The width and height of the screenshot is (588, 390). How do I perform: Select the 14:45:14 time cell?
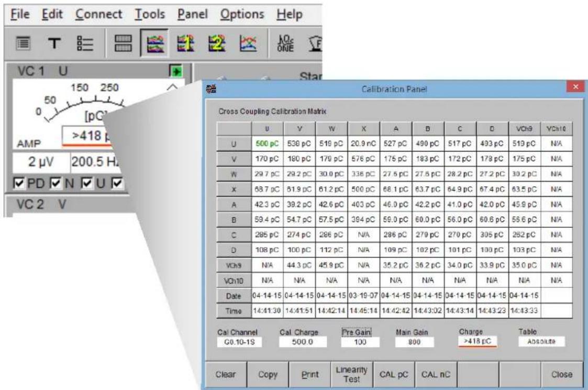[x=363, y=311]
